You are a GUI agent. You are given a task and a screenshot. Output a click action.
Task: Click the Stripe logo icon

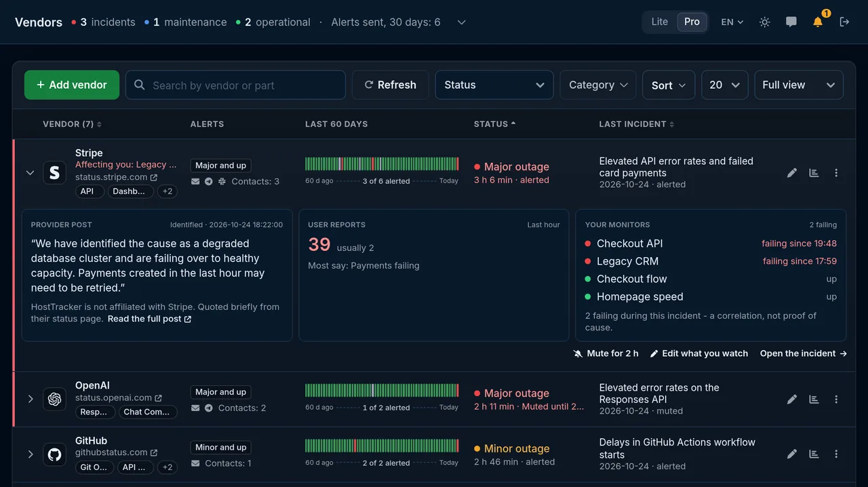(55, 172)
